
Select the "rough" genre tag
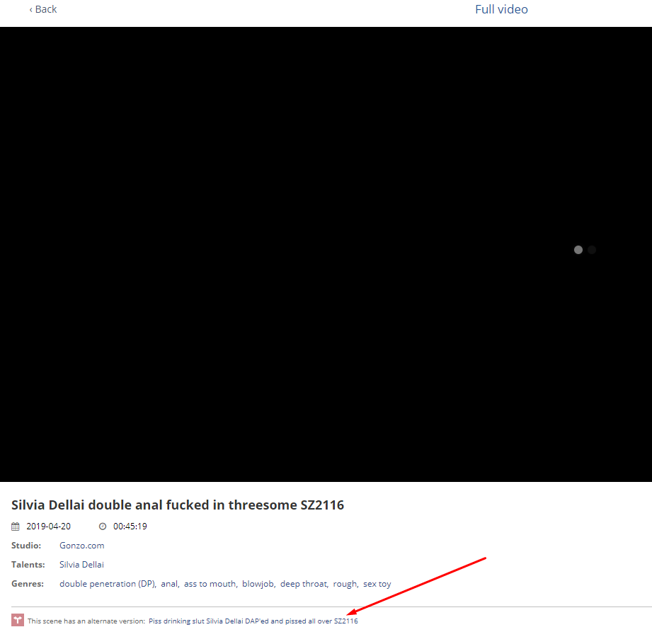point(345,584)
